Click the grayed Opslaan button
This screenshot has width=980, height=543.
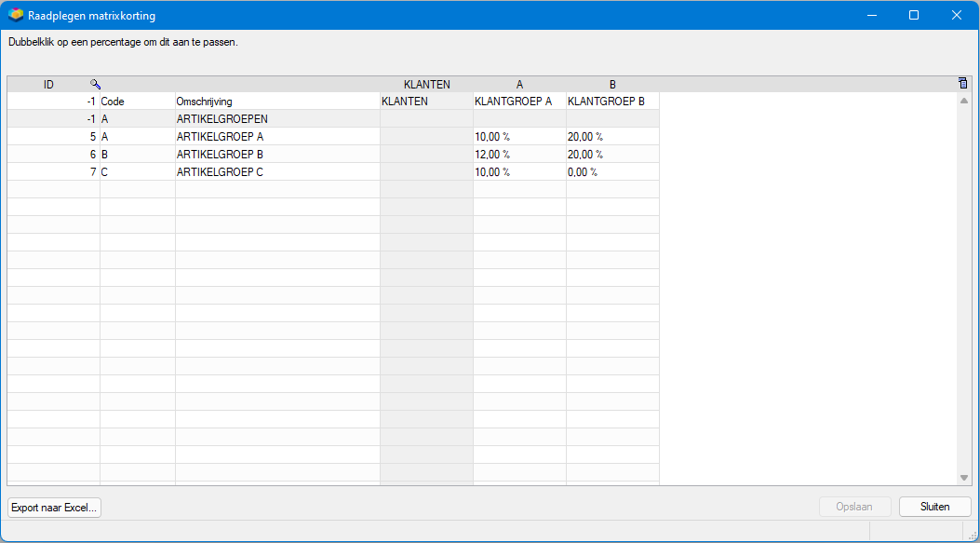(854, 508)
